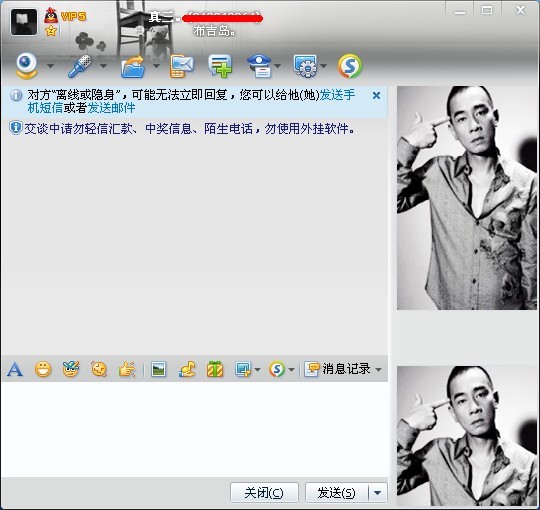
Task: Open font settings letter A icon
Action: (15, 370)
